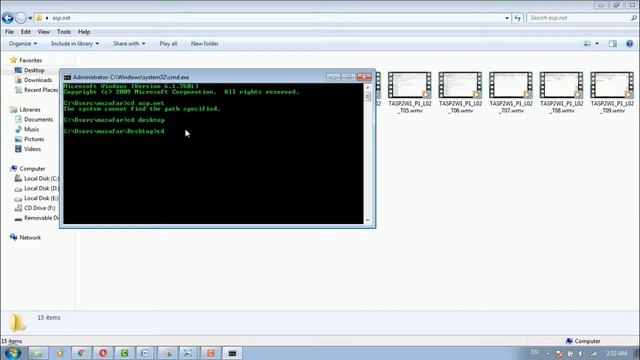Click the blue Help question mark icon
The width and height of the screenshot is (640, 360).
[x=629, y=44]
